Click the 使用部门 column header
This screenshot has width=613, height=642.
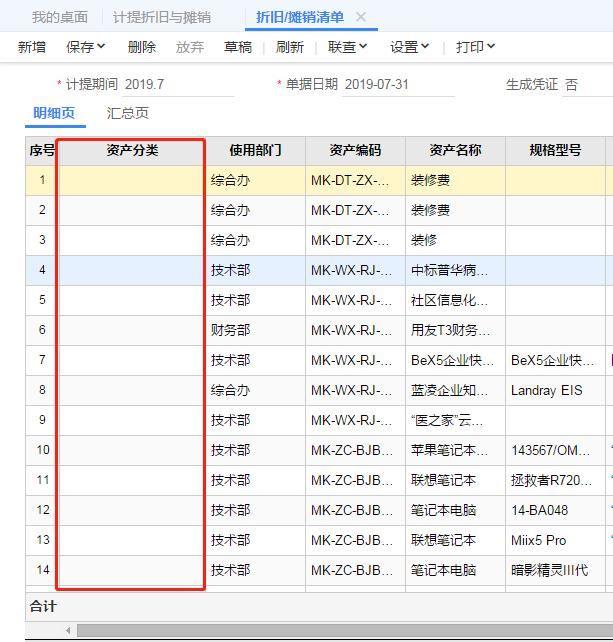pyautogui.click(x=255, y=150)
